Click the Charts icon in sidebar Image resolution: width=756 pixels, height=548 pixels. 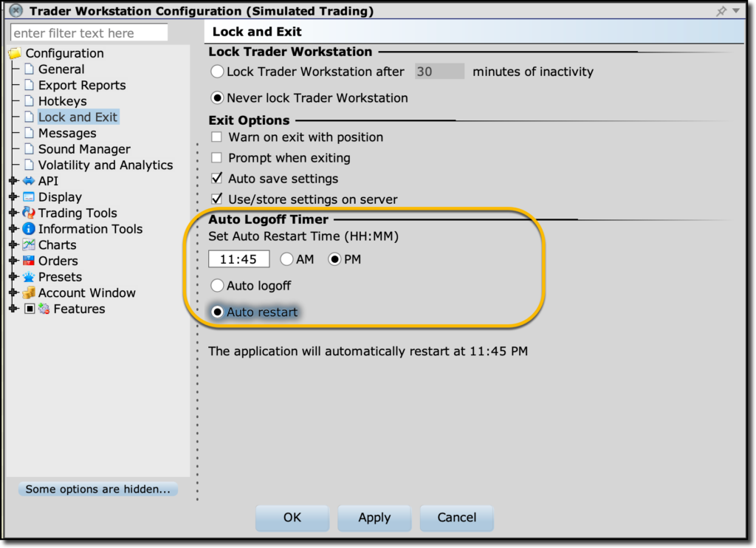tap(29, 245)
